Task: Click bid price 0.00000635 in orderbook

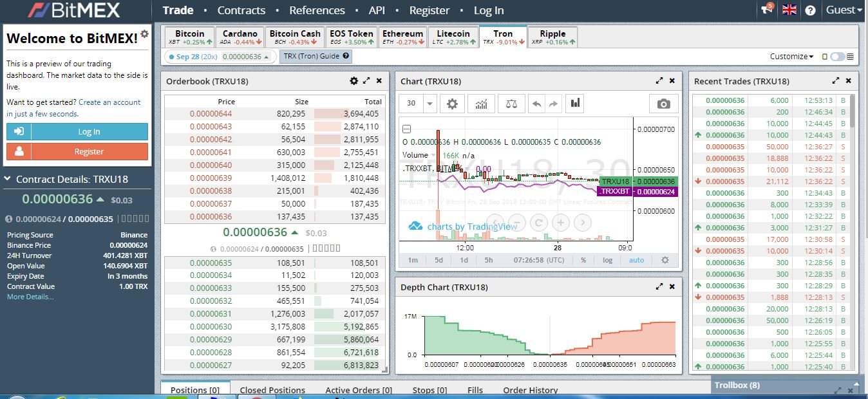Action: (x=211, y=263)
